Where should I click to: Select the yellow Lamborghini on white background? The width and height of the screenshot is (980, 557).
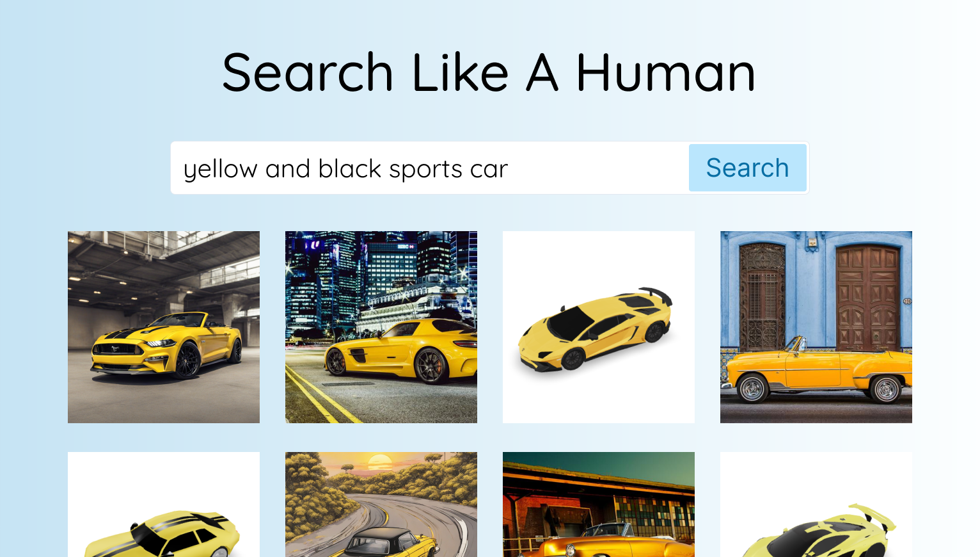599,327
